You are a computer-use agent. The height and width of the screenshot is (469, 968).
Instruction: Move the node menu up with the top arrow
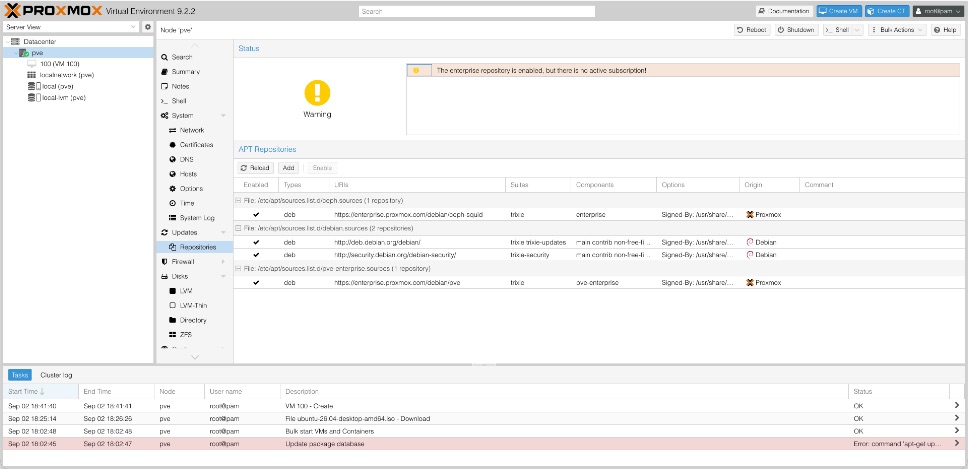(x=195, y=45)
